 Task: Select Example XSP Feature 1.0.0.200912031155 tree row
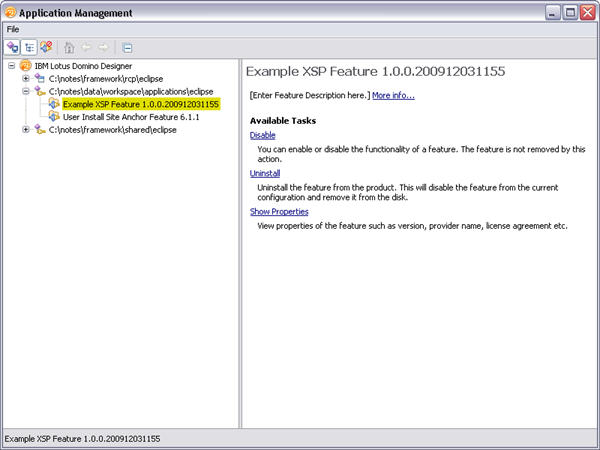141,104
